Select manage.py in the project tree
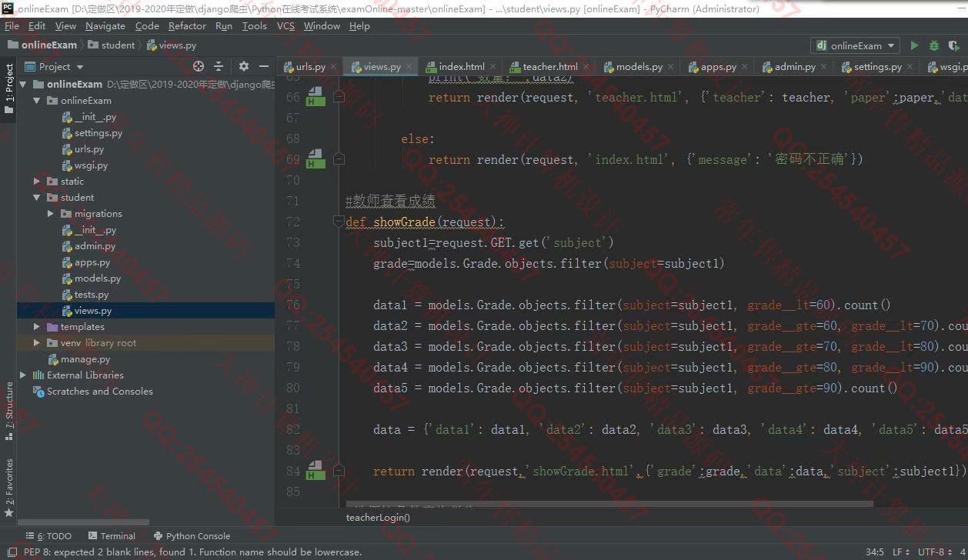 tap(85, 359)
